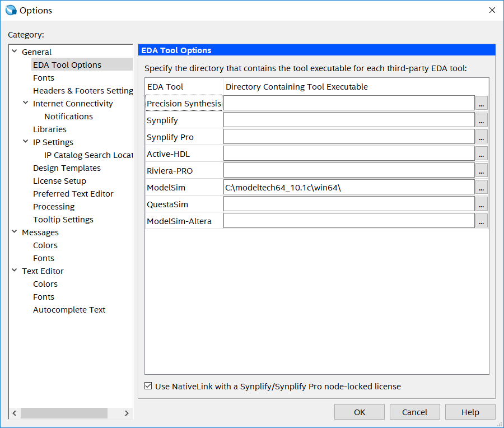Click the Active-HDL directory field

click(349, 153)
